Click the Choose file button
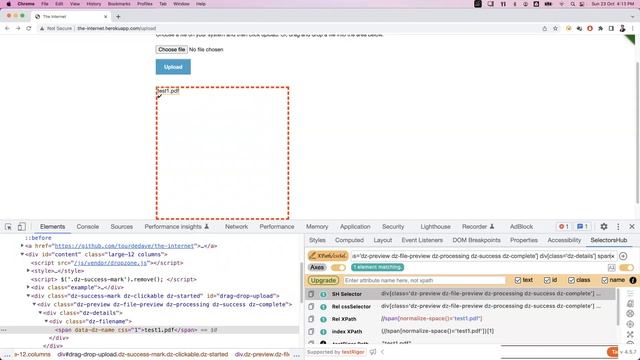 pyautogui.click(x=171, y=49)
